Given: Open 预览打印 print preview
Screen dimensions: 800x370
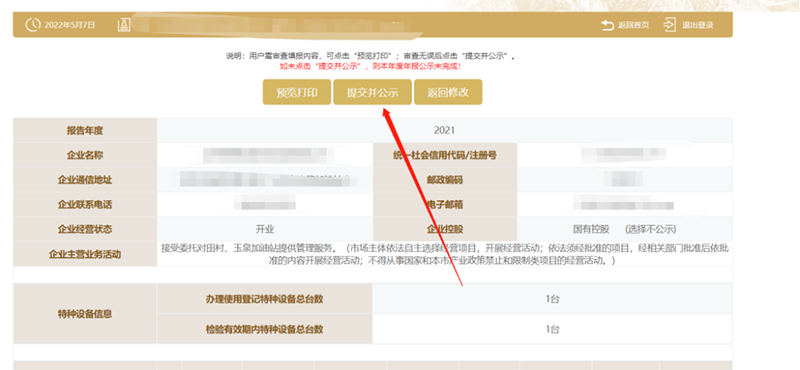Looking at the screenshot, I should point(297,92).
